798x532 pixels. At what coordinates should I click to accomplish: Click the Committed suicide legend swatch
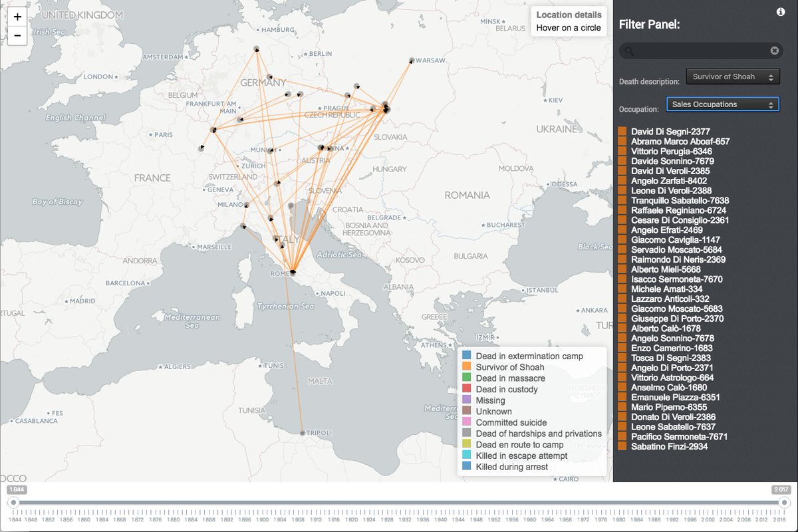467,423
